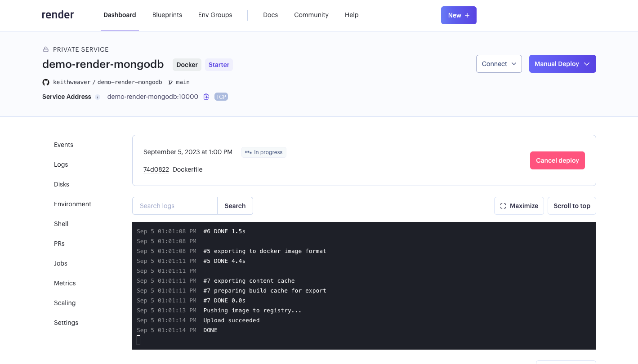Viewport: 638px width, 364px height.
Task: Click the lock icon beside Private Service
Action: pyautogui.click(x=46, y=49)
